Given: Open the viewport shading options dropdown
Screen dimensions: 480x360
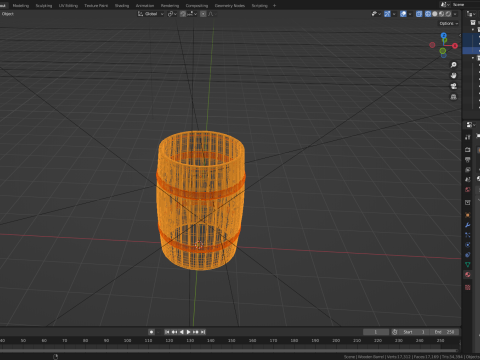Looking at the screenshot, I should (455, 14).
